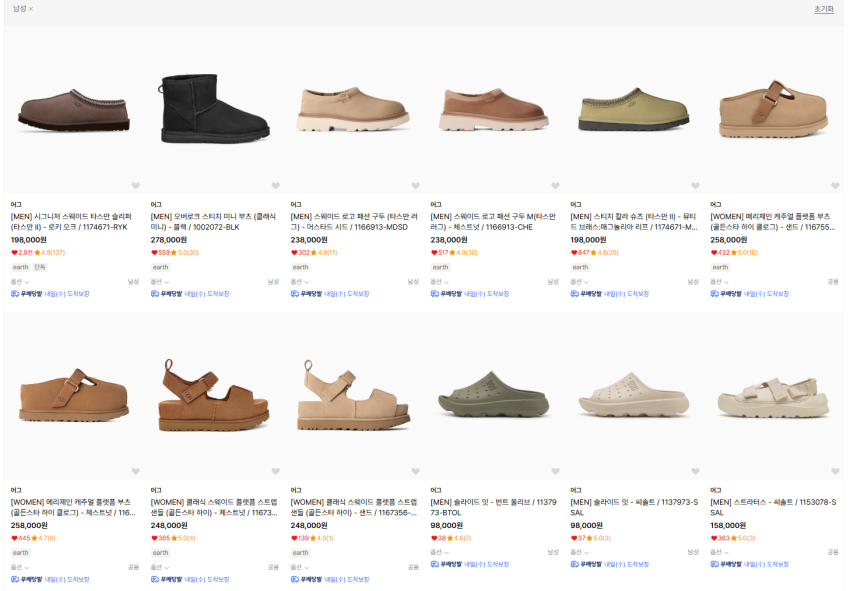850x591 pixels.
Task: Add Mustard Seed loafer to wishlist
Action: (415, 185)
